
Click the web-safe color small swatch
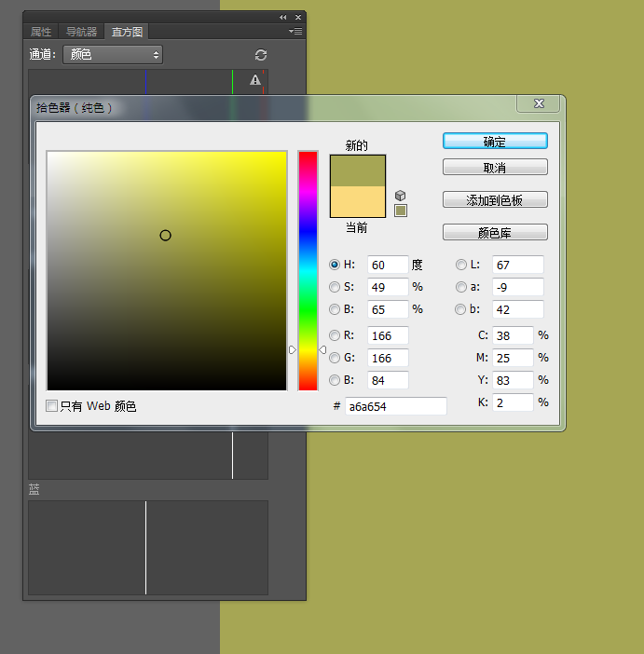tap(401, 211)
